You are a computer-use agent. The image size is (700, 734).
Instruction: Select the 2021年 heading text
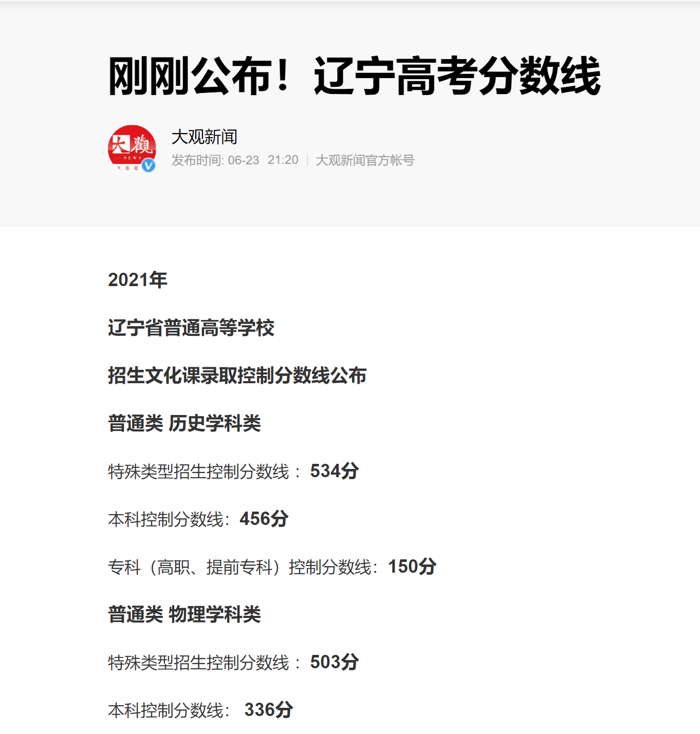pos(136,279)
